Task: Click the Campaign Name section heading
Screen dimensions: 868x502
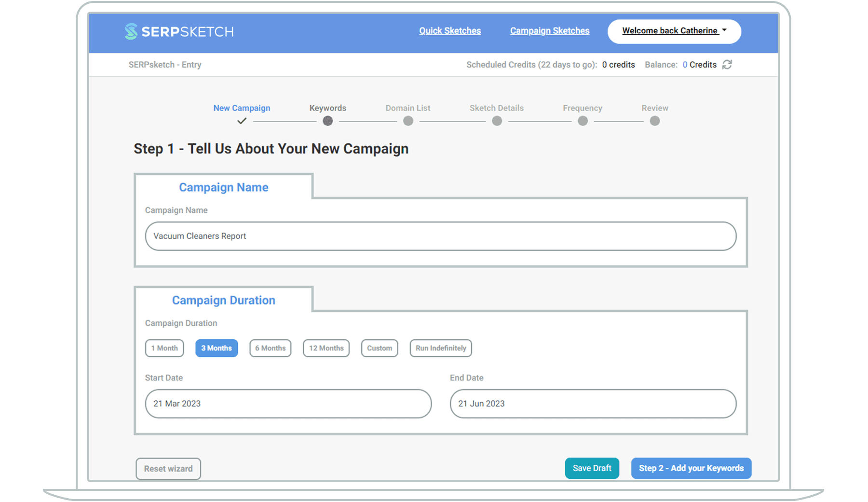Action: (224, 187)
